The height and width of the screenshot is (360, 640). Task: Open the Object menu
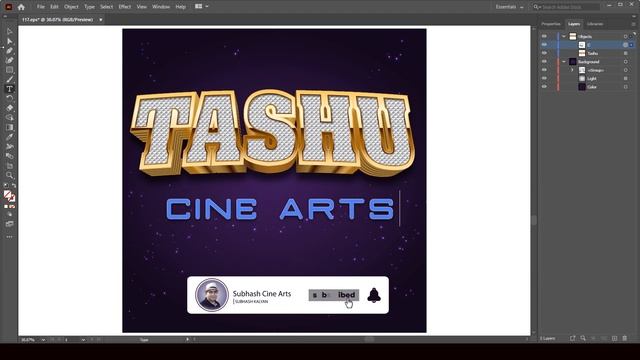[x=71, y=7]
